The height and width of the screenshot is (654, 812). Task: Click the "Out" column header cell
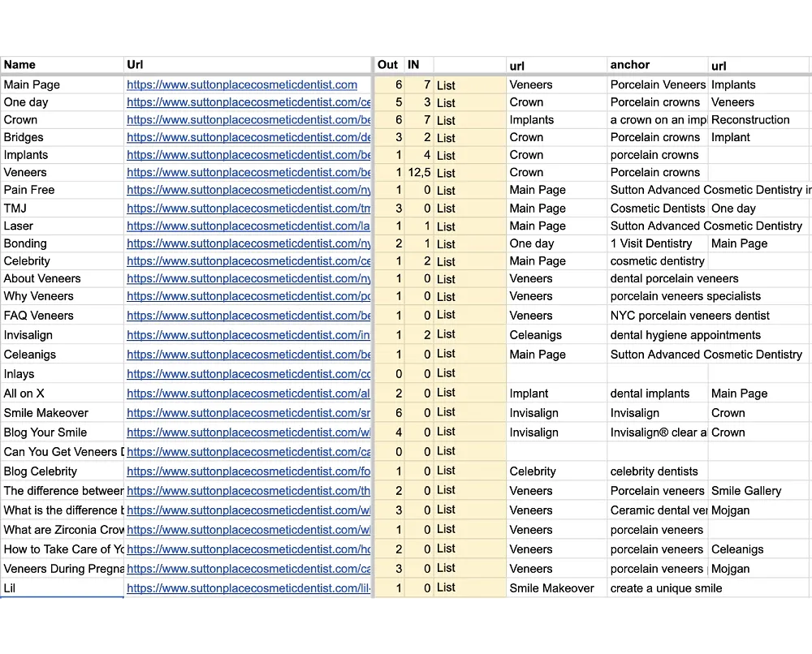pos(388,65)
